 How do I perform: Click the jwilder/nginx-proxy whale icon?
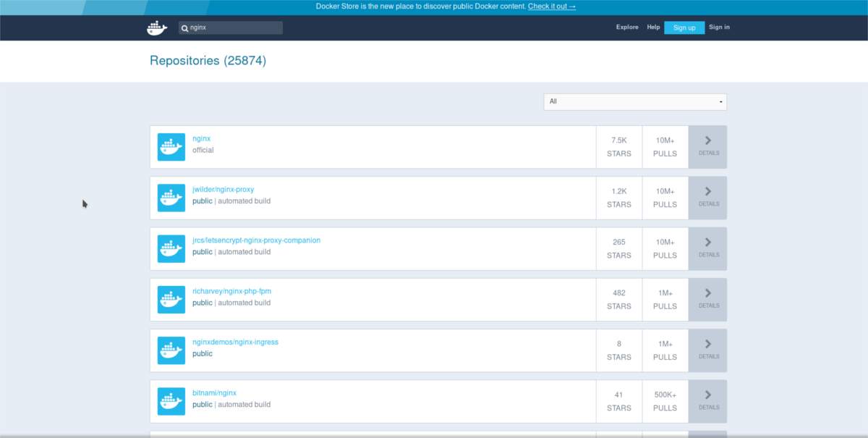coord(171,198)
